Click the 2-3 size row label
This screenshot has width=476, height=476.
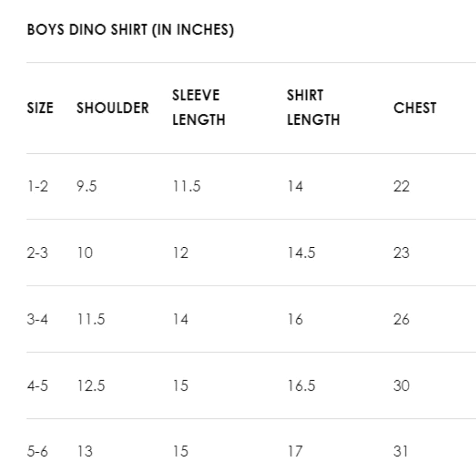click(37, 253)
